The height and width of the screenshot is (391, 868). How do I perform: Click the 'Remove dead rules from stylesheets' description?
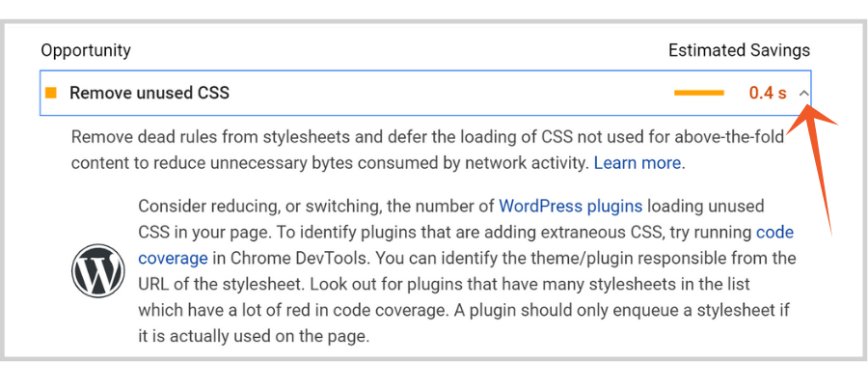[x=428, y=150]
